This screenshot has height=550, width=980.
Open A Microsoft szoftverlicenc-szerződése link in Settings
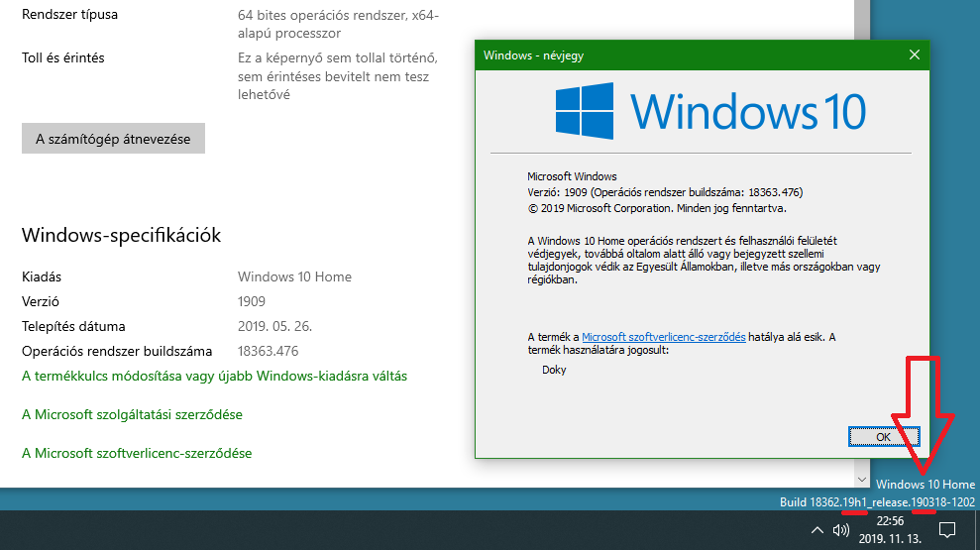pyautogui.click(x=137, y=454)
